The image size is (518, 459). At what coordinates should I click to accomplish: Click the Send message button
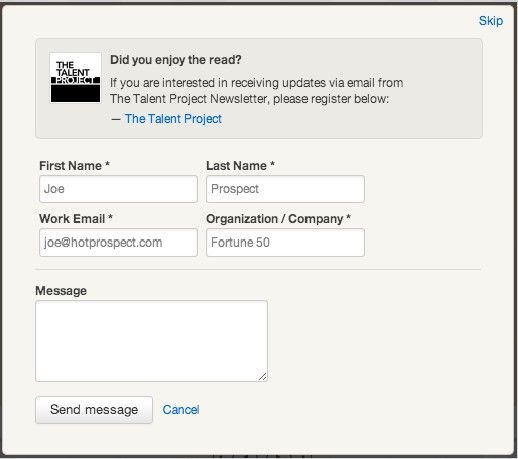point(94,410)
